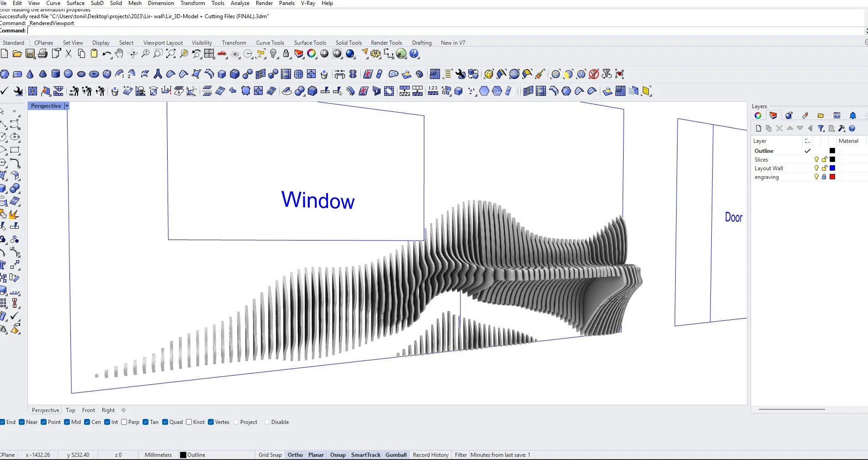Toggle Grid Snap in the status bar
Viewport: 868px width, 460px height.
click(x=270, y=455)
